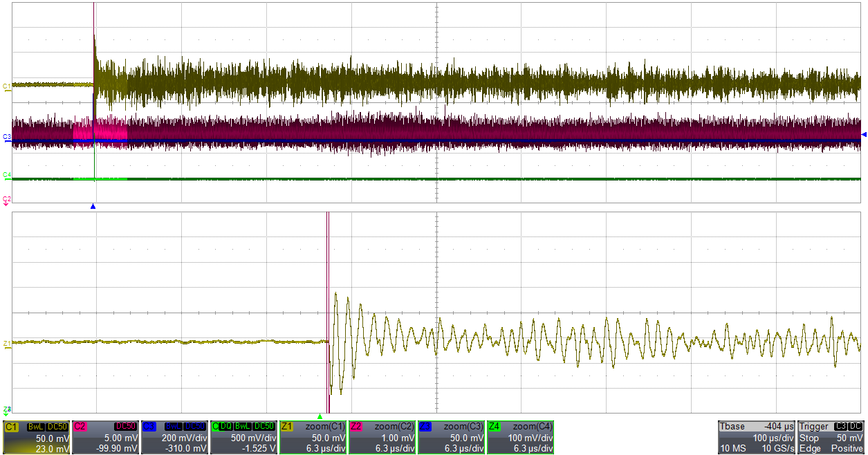Click the trigger DC coupling badge
This screenshot has height=455, width=868.
coord(856,427)
